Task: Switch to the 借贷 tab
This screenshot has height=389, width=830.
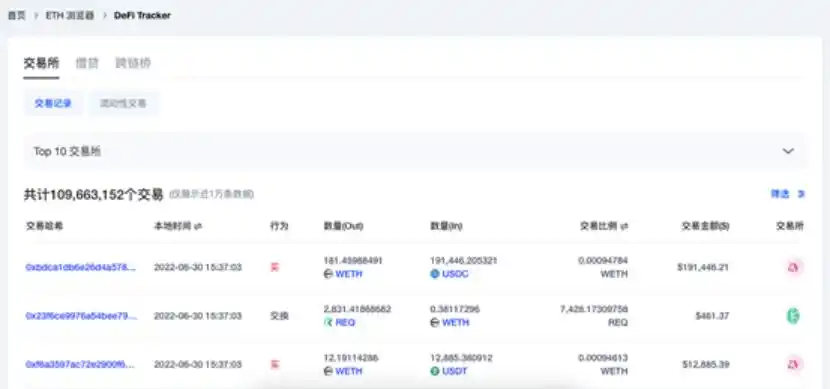Action: coord(87,64)
